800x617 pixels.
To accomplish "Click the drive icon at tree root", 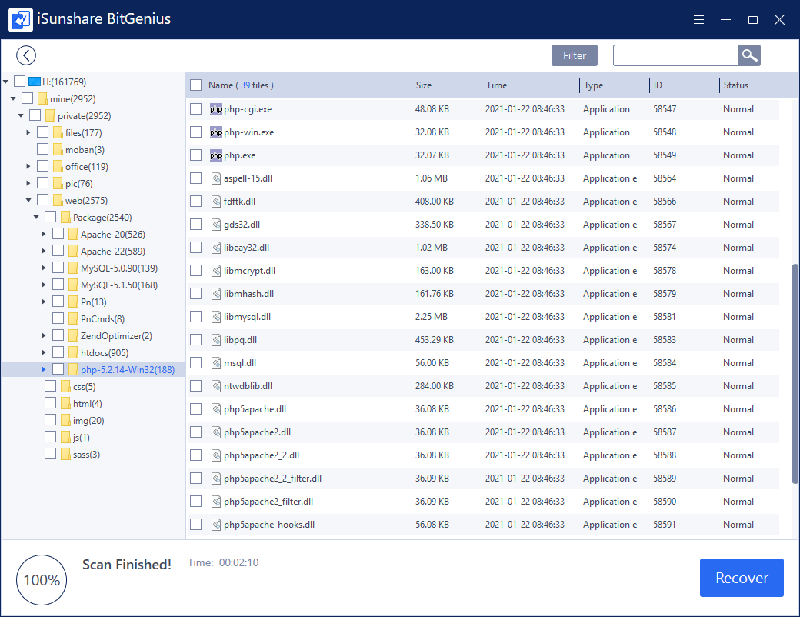I will [36, 81].
